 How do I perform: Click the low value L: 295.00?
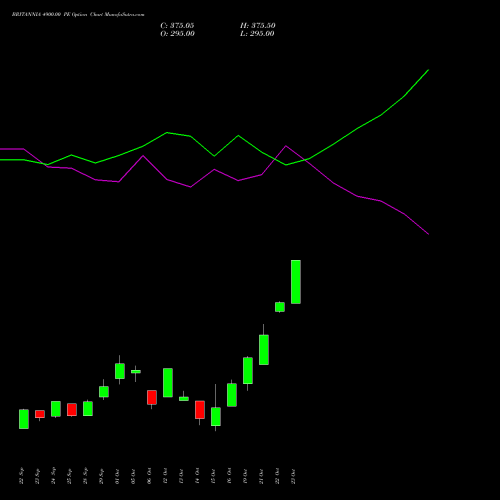257,33
